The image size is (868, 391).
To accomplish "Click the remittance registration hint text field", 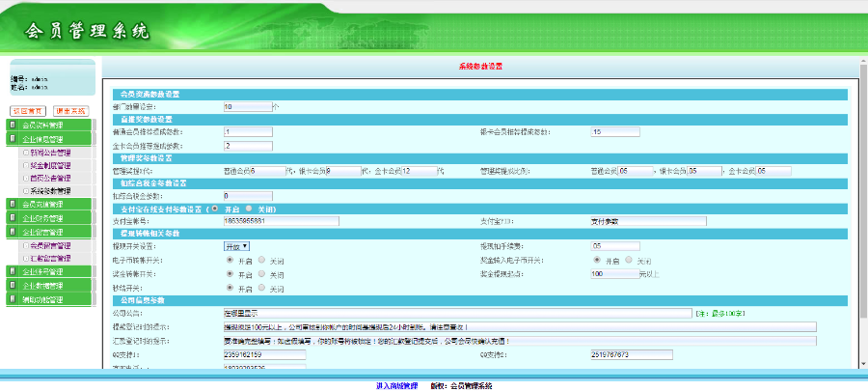I will (x=519, y=341).
